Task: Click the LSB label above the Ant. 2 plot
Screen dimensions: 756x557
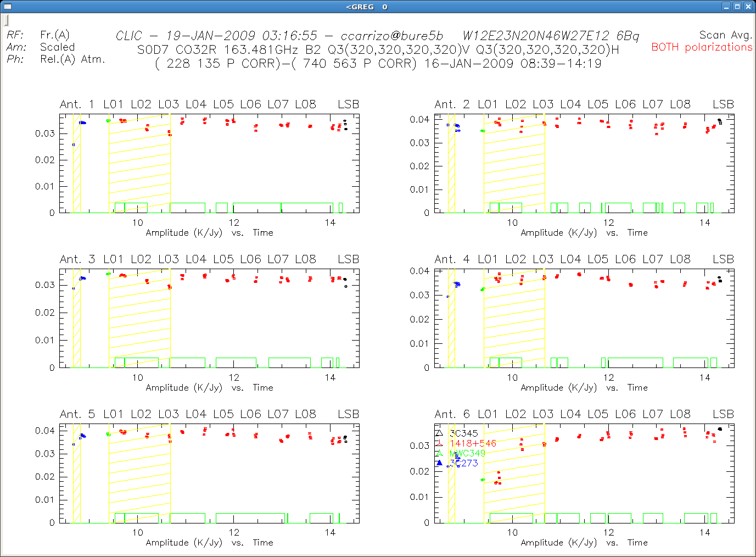Action: click(723, 104)
